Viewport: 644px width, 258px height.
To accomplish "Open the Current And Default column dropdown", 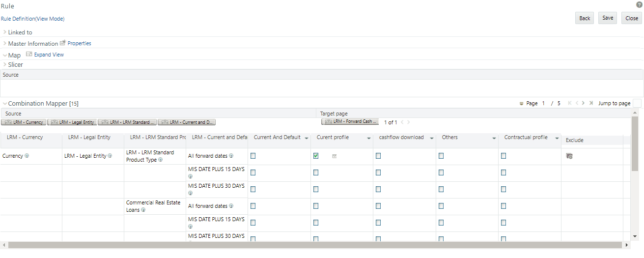I will click(x=307, y=139).
